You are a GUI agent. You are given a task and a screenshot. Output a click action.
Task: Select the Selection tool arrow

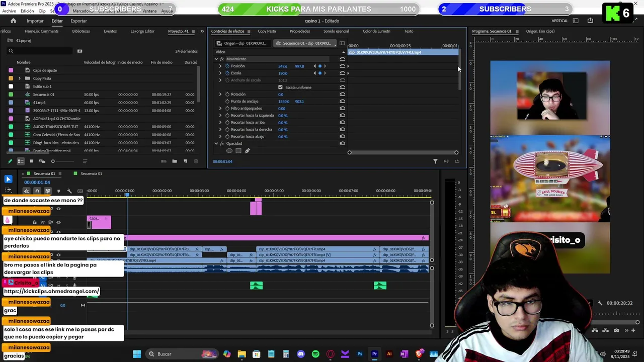pyautogui.click(x=8, y=179)
